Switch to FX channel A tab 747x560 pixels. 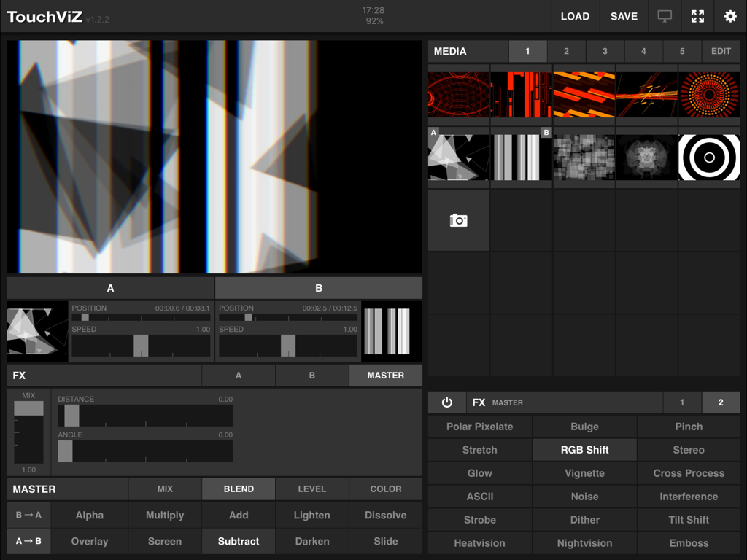tap(238, 376)
